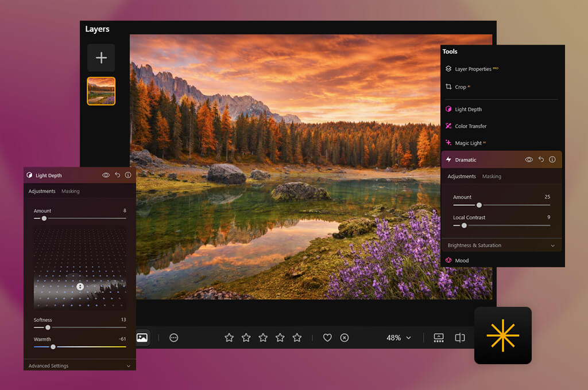The height and width of the screenshot is (390, 588).
Task: Click the Softness value 13
Action: click(x=123, y=319)
